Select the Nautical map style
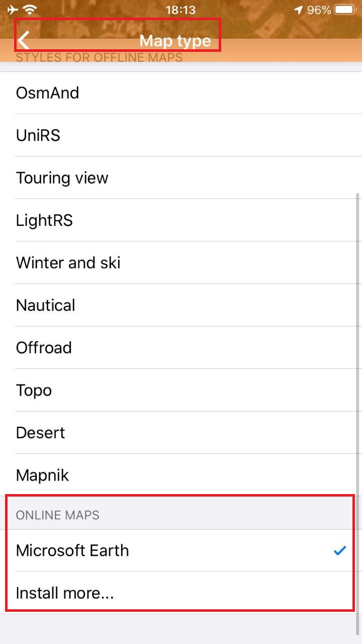362x644 pixels. point(46,305)
